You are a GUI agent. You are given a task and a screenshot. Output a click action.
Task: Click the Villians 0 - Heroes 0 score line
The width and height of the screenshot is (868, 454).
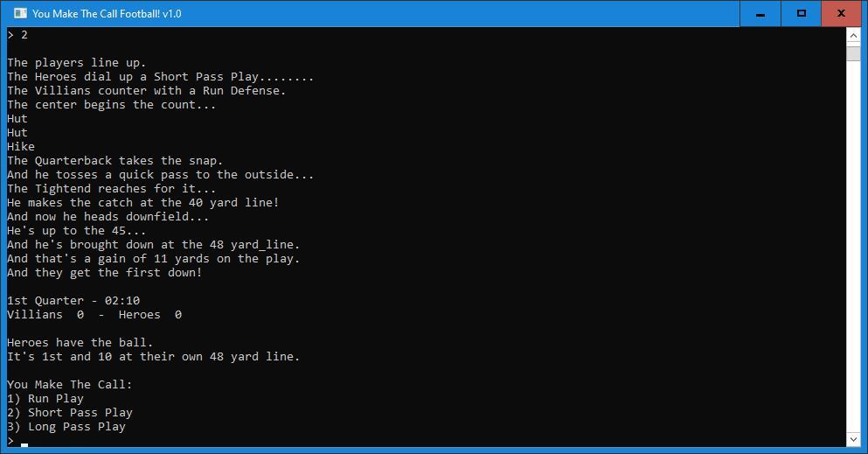(x=94, y=315)
